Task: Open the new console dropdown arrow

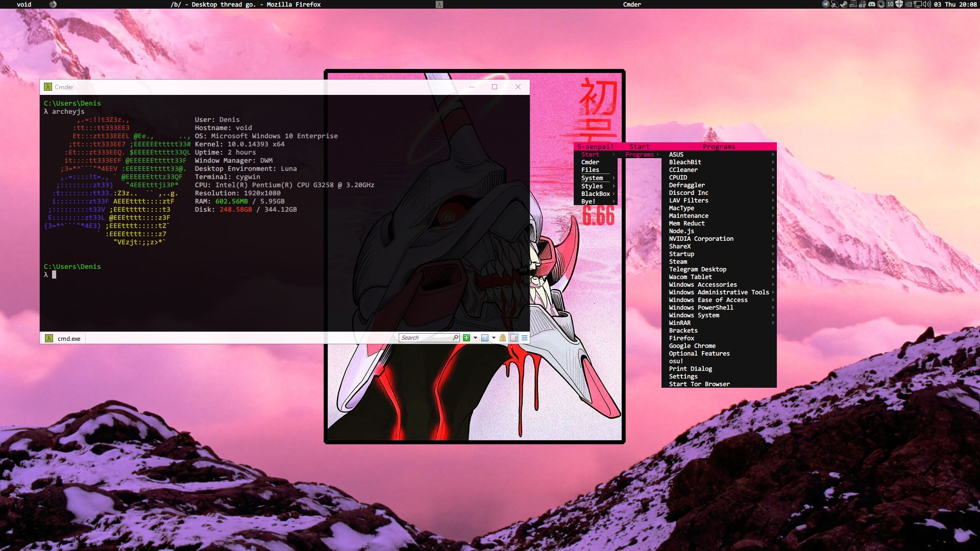Action: pyautogui.click(x=475, y=338)
